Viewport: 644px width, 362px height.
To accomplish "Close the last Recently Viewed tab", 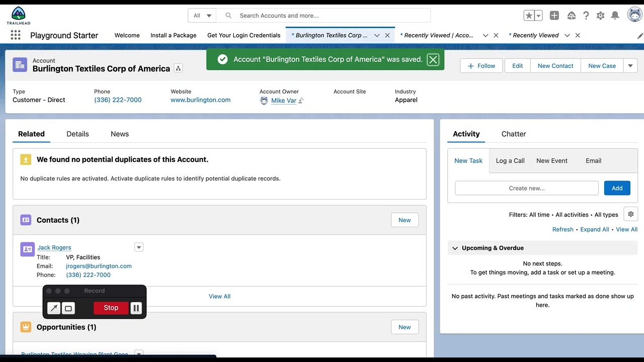I will click(x=578, y=35).
